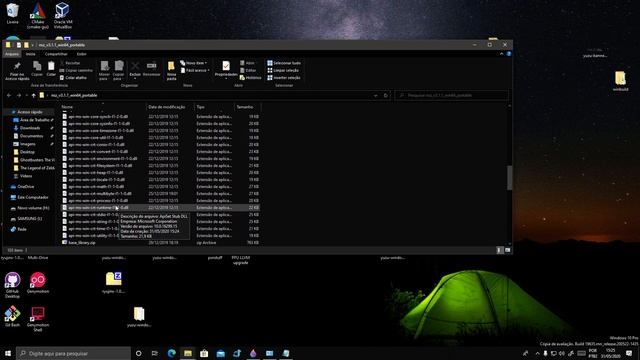
Task: Go back with the navigation back arrow
Action: (x=9, y=96)
